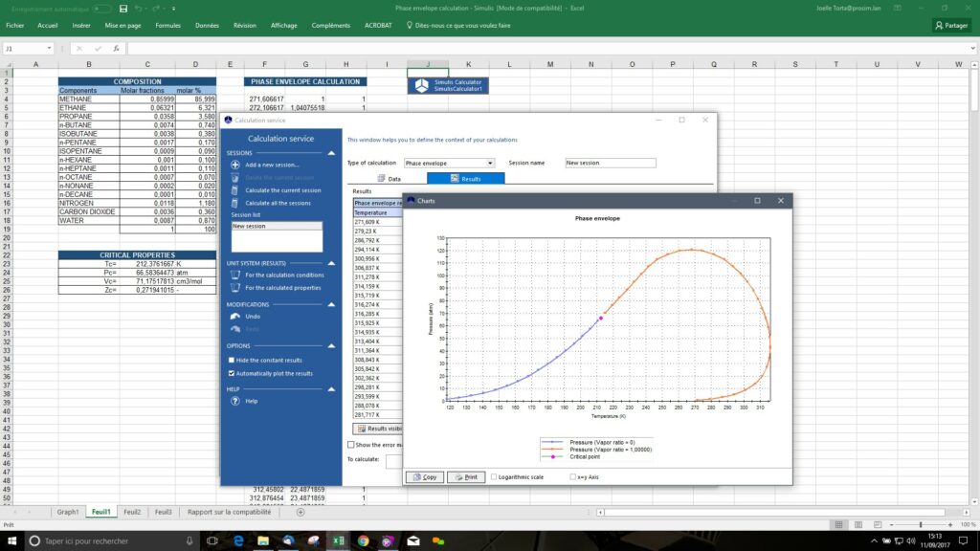Screen dimensions: 980x551
Task: Click the Normal view icon in status bar
Action: point(838,525)
